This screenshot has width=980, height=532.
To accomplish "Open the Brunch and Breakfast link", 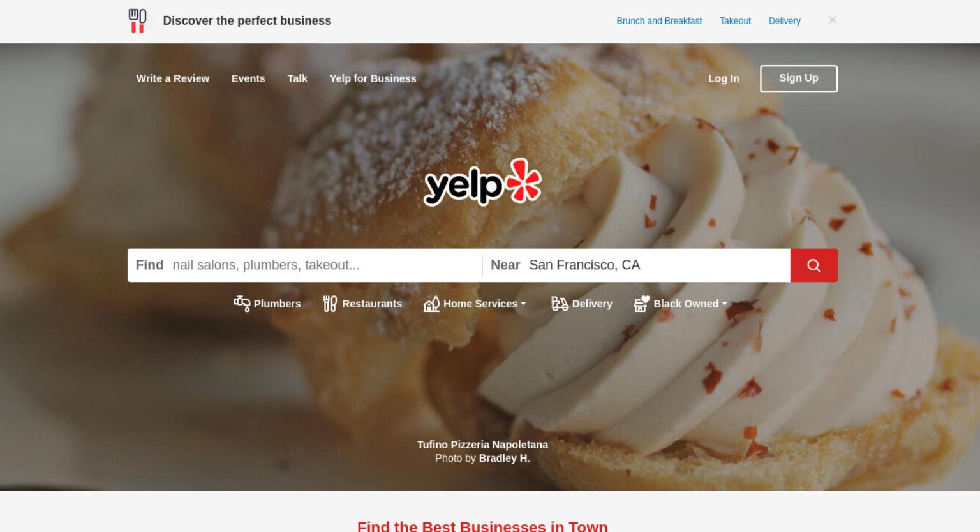I will pos(659,21).
